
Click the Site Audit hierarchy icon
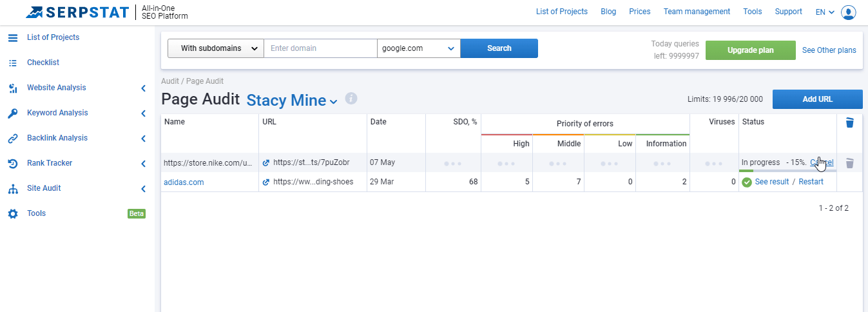coord(13,188)
